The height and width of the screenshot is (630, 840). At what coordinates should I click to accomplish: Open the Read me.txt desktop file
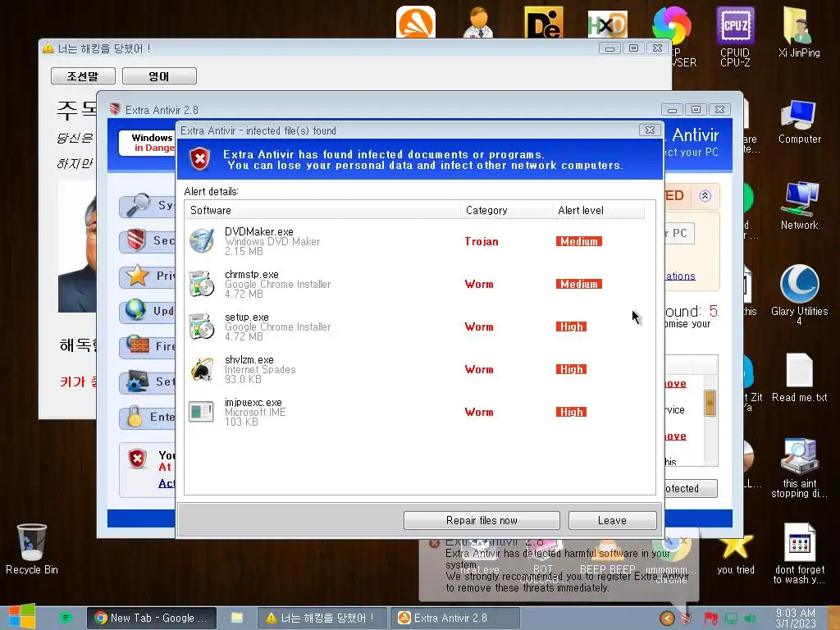click(799, 377)
